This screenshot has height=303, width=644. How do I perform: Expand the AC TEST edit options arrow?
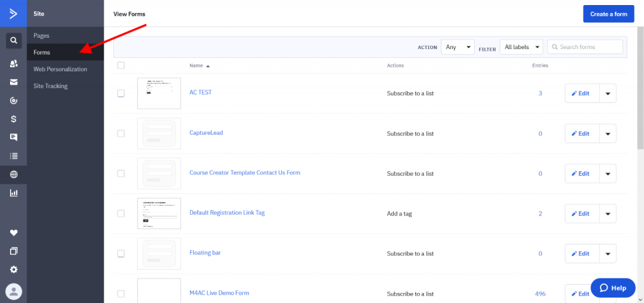608,93
